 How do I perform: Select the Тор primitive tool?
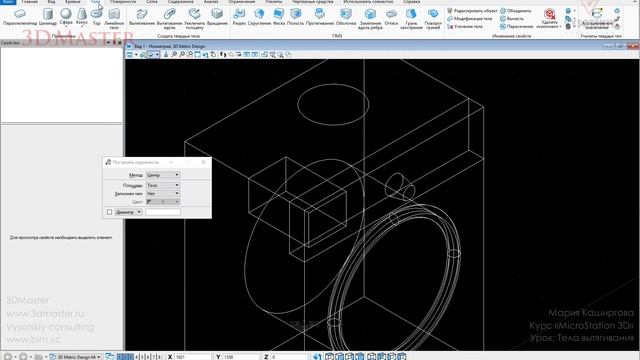click(96, 18)
